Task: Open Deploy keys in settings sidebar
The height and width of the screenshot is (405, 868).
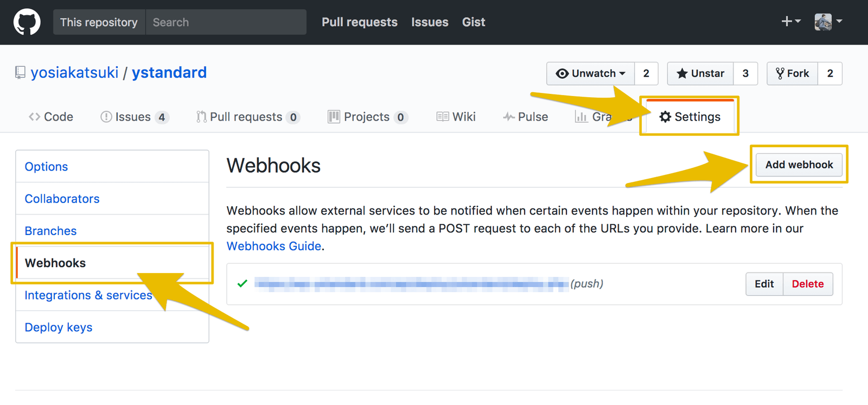Action: pyautogui.click(x=112, y=327)
